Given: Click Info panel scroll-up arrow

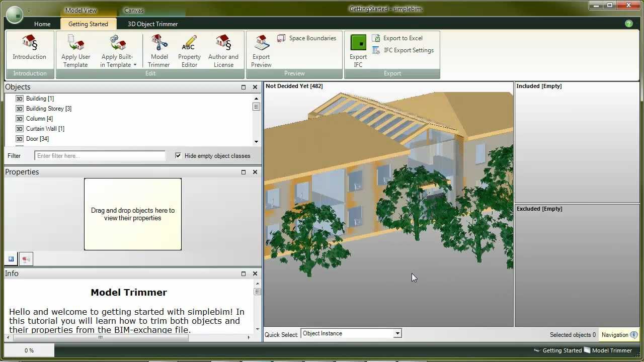Looking at the screenshot, I should pyautogui.click(x=257, y=284).
